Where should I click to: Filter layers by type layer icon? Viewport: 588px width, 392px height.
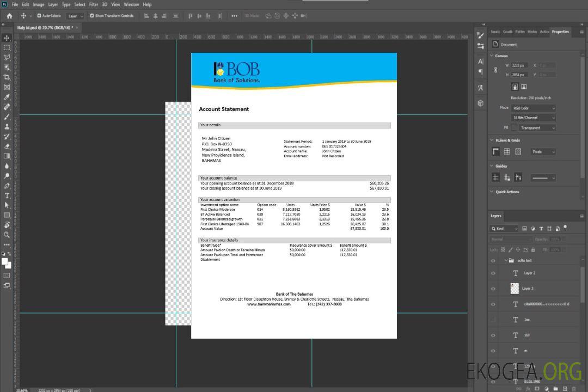(x=542, y=229)
